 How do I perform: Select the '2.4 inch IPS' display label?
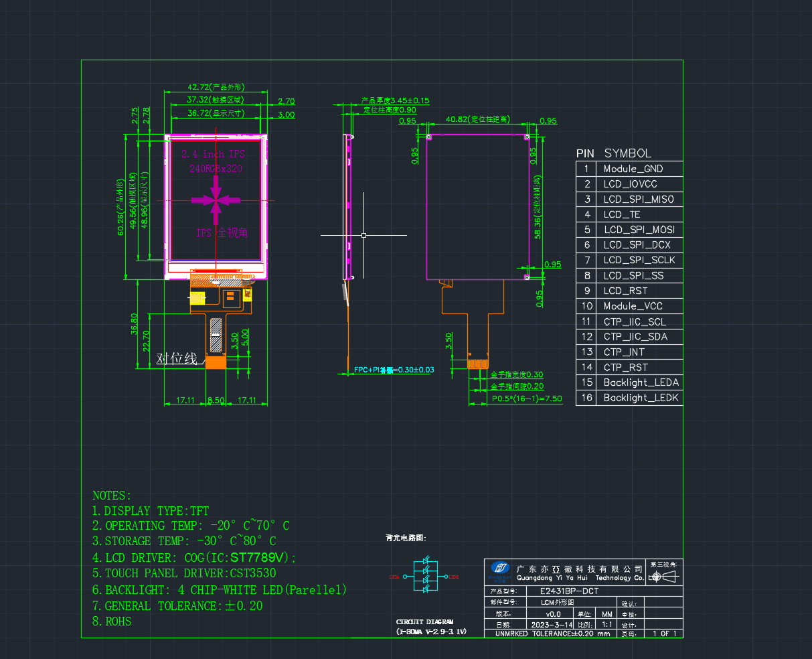coord(213,154)
